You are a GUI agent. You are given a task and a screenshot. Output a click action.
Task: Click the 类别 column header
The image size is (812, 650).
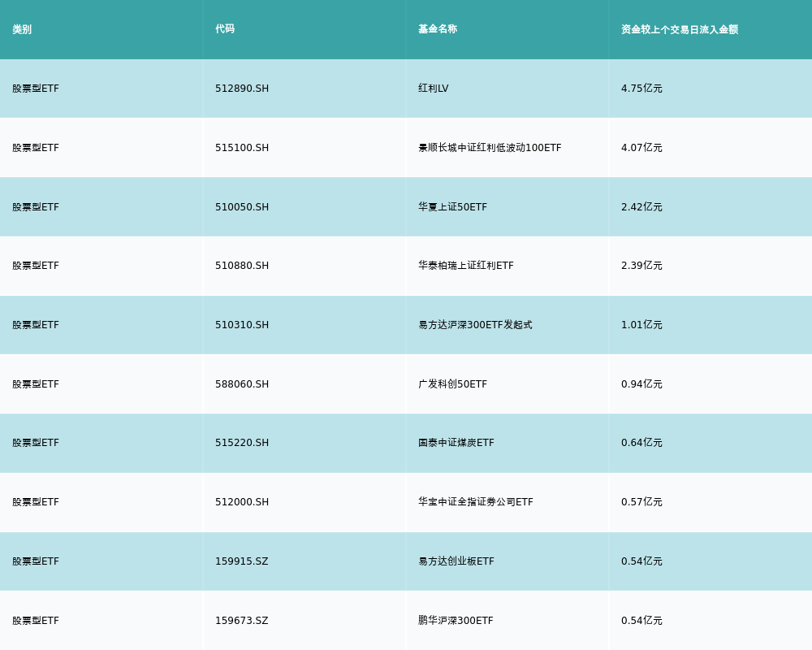(22, 29)
